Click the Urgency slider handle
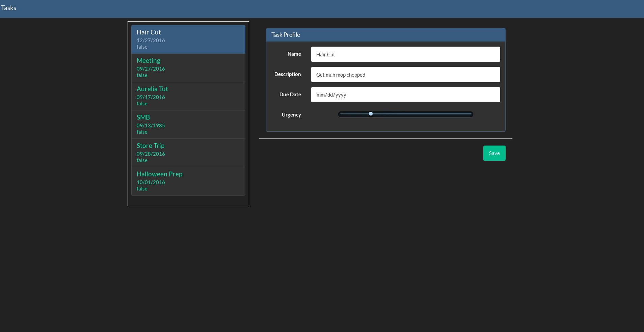644x332 pixels. [x=371, y=114]
